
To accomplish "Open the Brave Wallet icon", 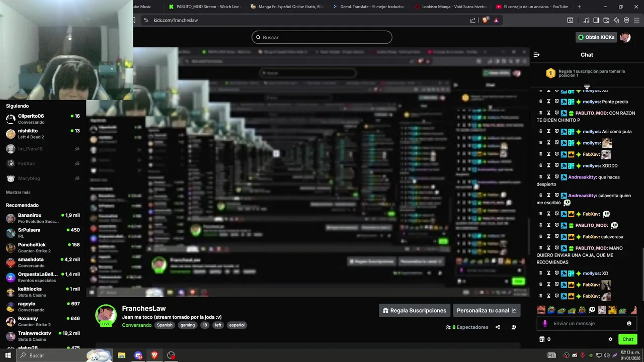I will 606,20.
